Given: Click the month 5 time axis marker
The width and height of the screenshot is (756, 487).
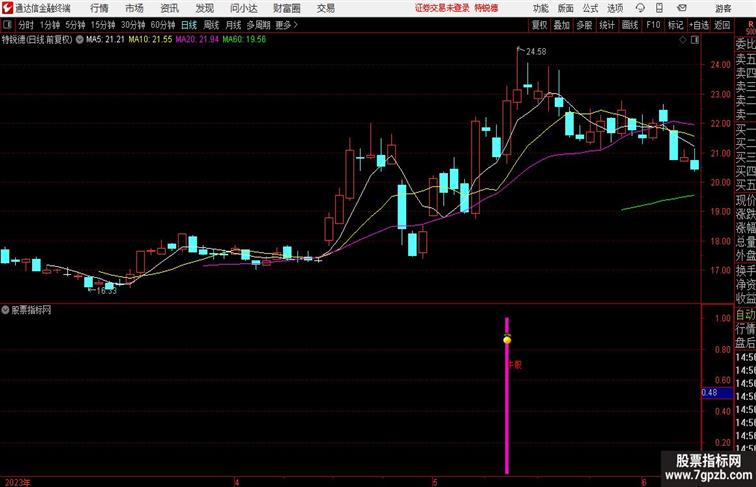Looking at the screenshot, I should 434,482.
